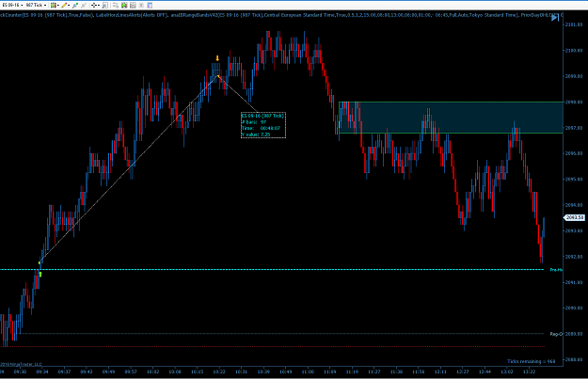
Task: Select the cross hair pointer icon
Action: [x=94, y=6]
